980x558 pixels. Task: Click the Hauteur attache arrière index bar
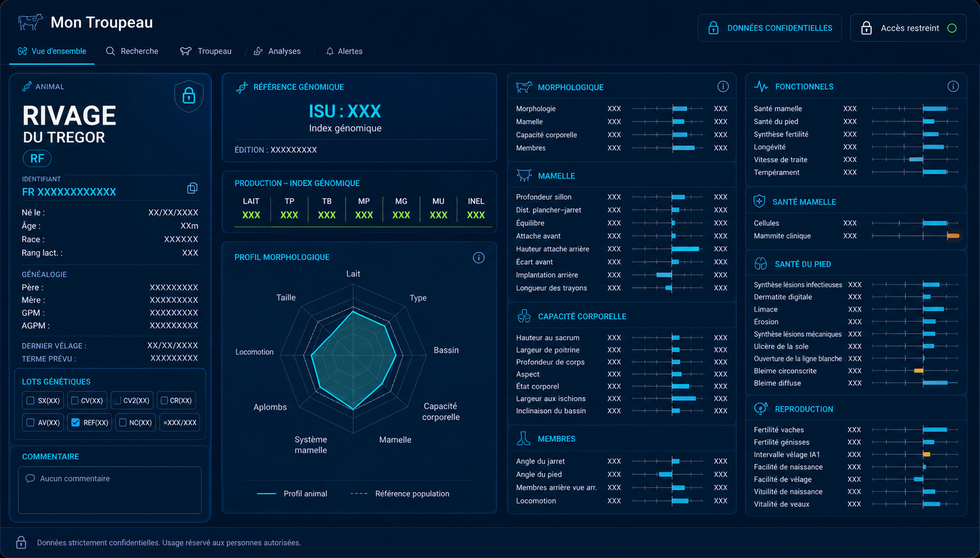click(x=685, y=249)
